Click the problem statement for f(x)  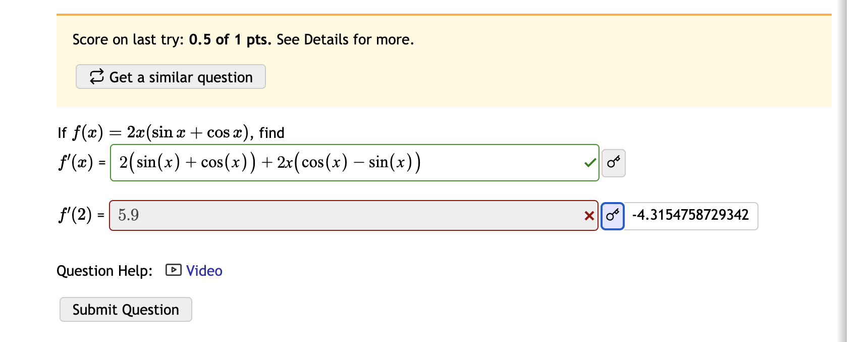[170, 132]
